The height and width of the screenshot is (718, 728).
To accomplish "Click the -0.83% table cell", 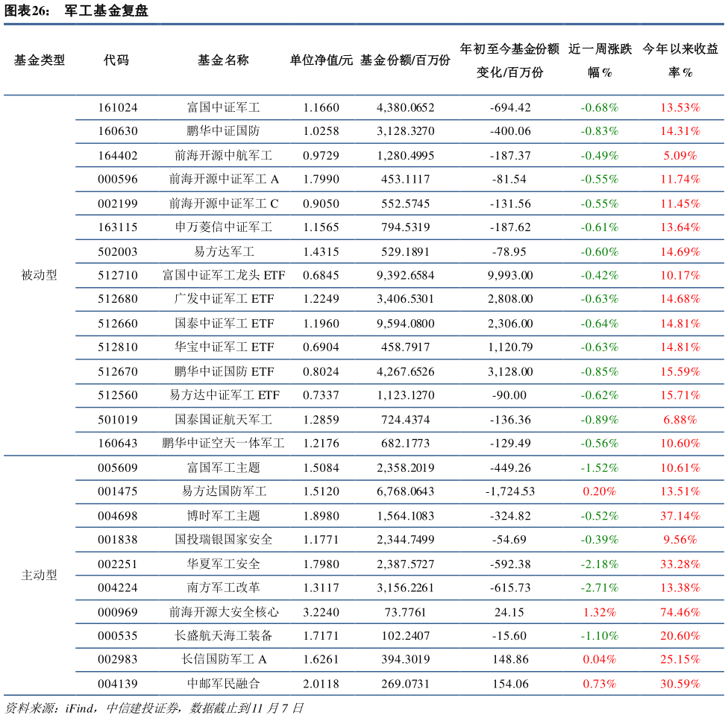I will pos(599,131).
